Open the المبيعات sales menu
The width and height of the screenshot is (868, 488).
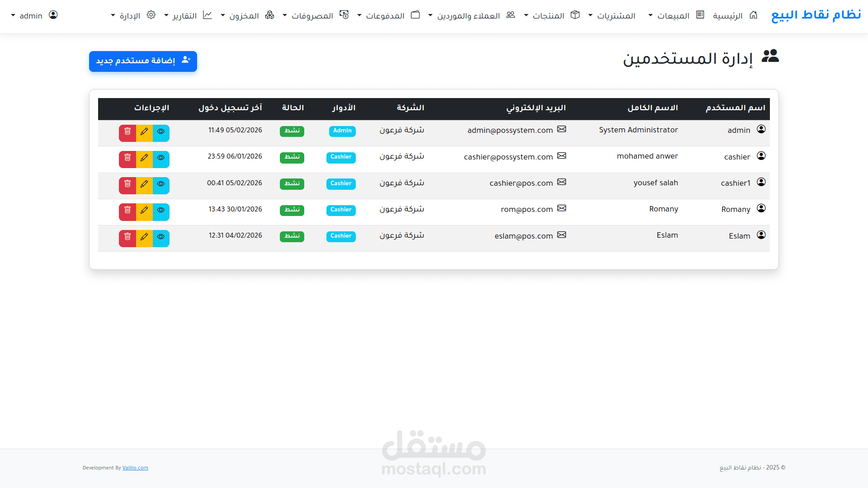point(673,16)
